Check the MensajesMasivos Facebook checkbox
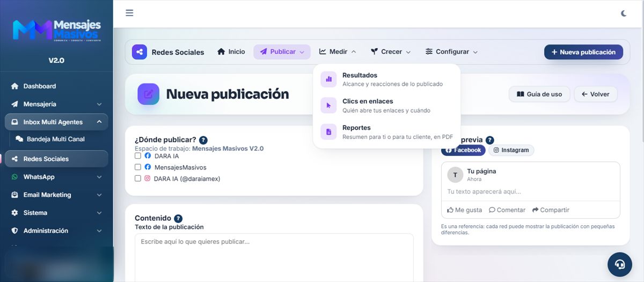 click(138, 167)
